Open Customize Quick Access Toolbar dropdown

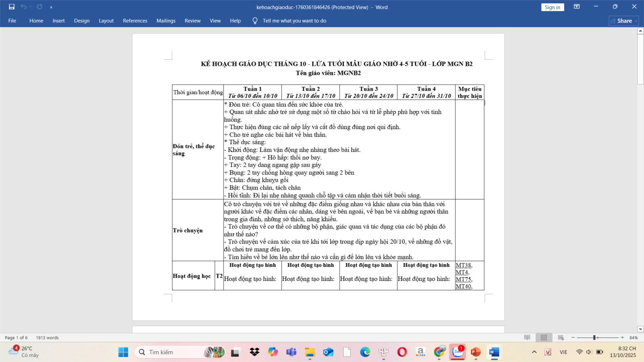(51, 7)
